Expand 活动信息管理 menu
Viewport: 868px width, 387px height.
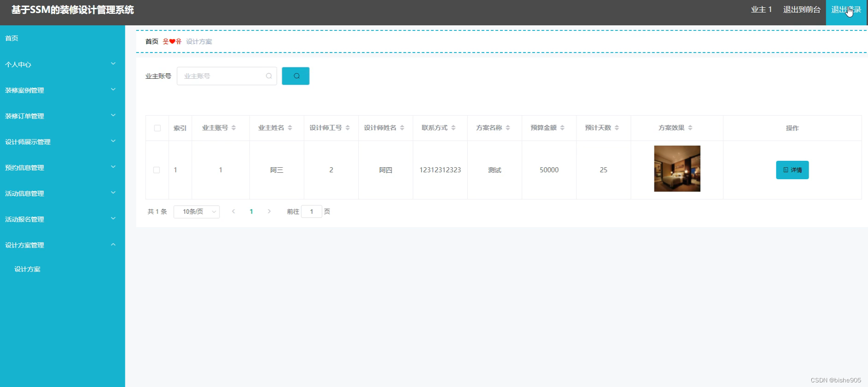tap(62, 193)
